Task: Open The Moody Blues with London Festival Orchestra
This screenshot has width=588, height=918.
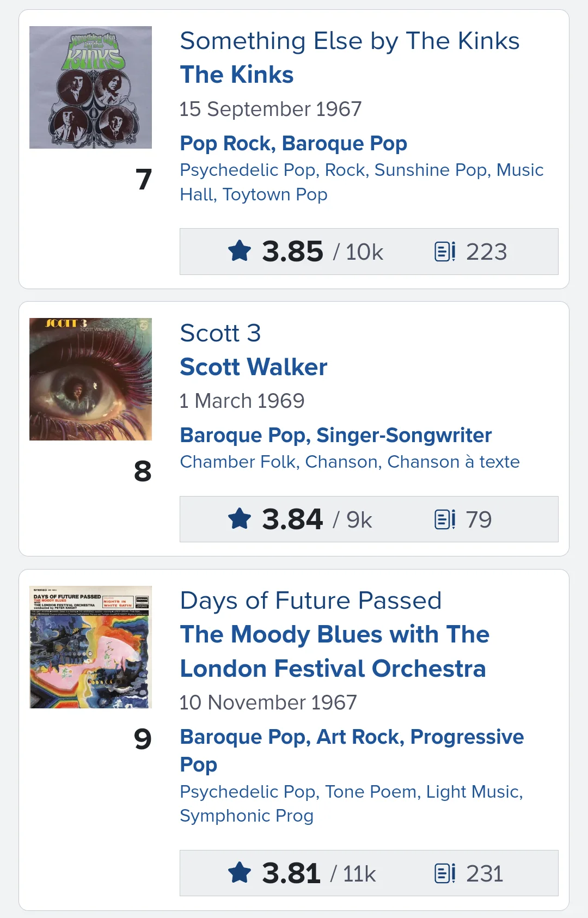Action: [334, 651]
